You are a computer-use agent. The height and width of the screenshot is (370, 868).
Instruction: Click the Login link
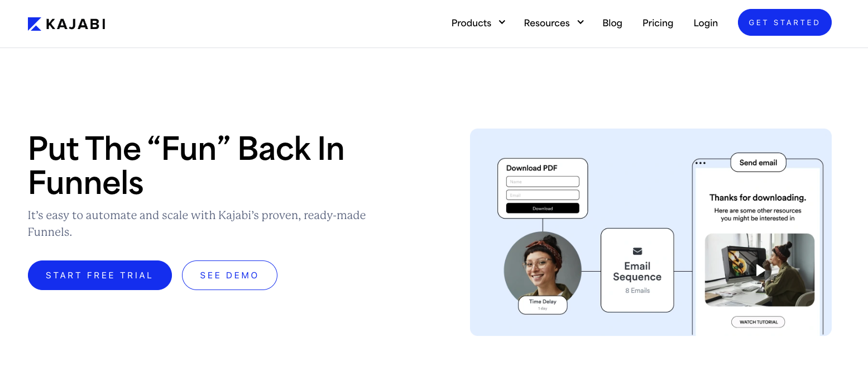pos(706,23)
